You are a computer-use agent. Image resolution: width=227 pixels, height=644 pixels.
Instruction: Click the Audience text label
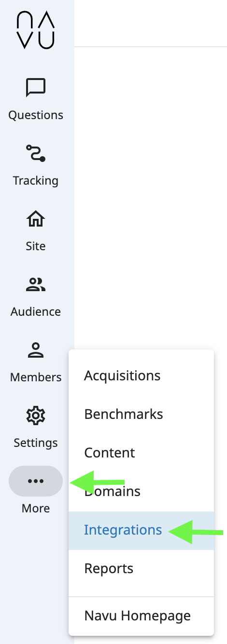point(36,312)
